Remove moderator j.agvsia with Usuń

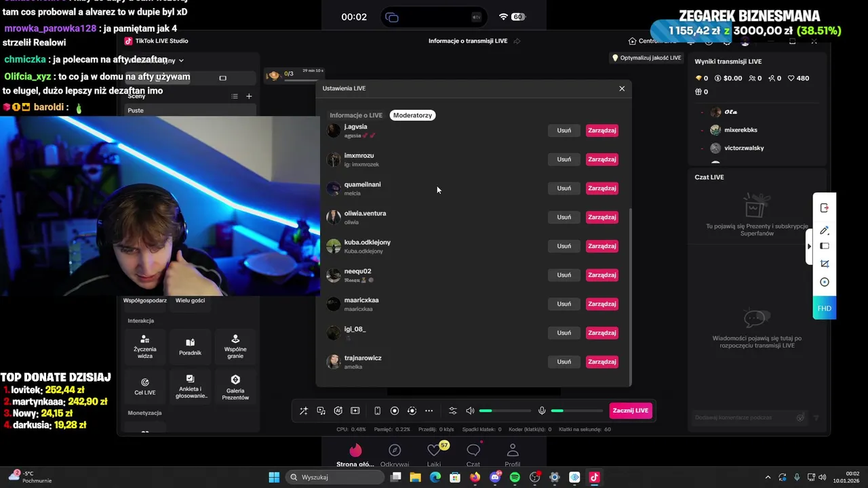click(564, 130)
